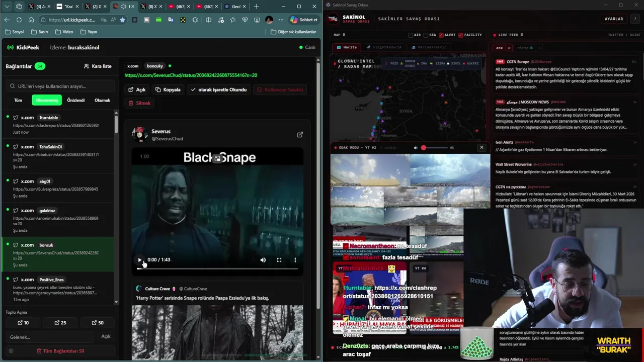Click 'Tüm Bağlantıları Sil' delete all

pyautogui.click(x=60, y=351)
